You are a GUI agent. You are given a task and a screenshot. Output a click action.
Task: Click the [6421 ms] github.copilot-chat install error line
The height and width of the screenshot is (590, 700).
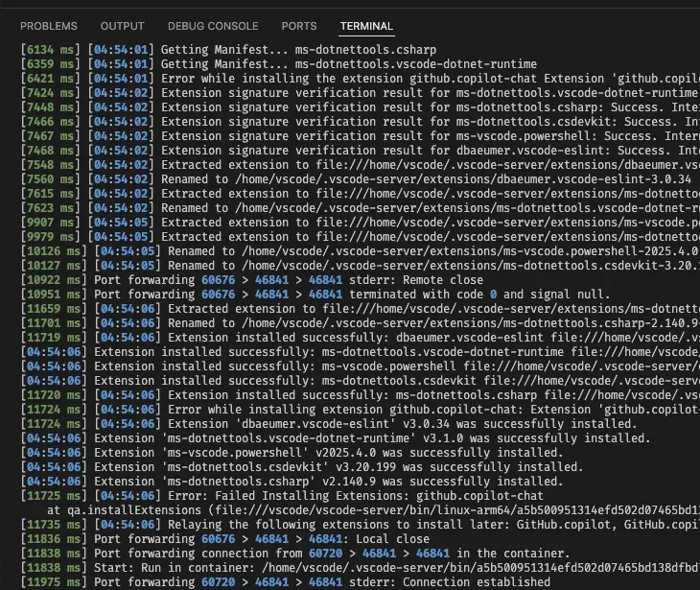(x=361, y=79)
